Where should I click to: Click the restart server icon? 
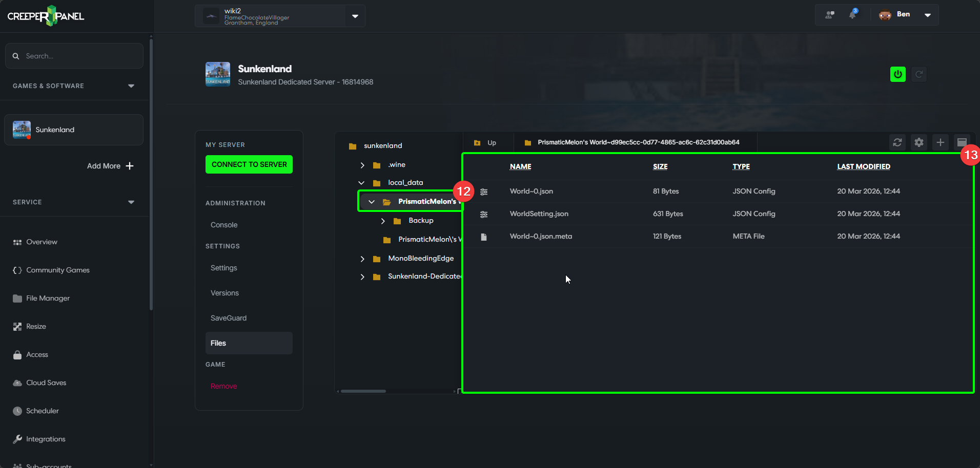pos(919,74)
